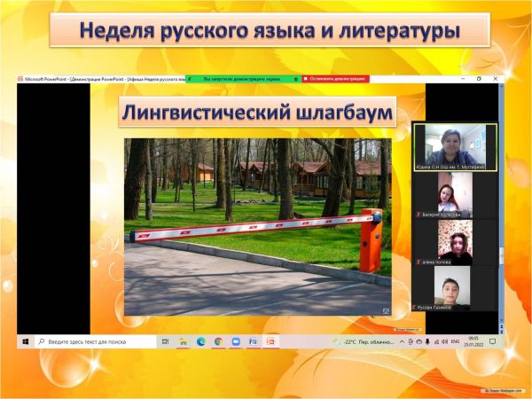Viewport: 532px width, 399px height.
Task: Open File Explorer from the taskbar
Action: click(184, 340)
